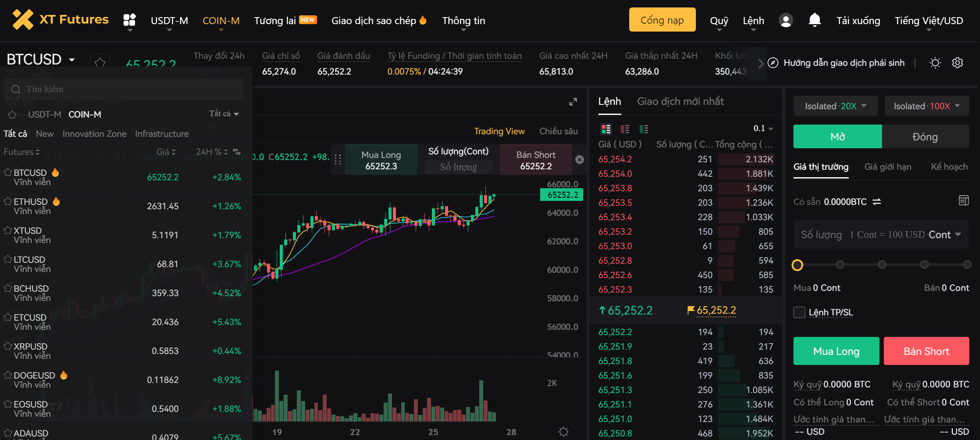Open Tải xuống download link
This screenshot has height=440, width=980.
click(858, 21)
